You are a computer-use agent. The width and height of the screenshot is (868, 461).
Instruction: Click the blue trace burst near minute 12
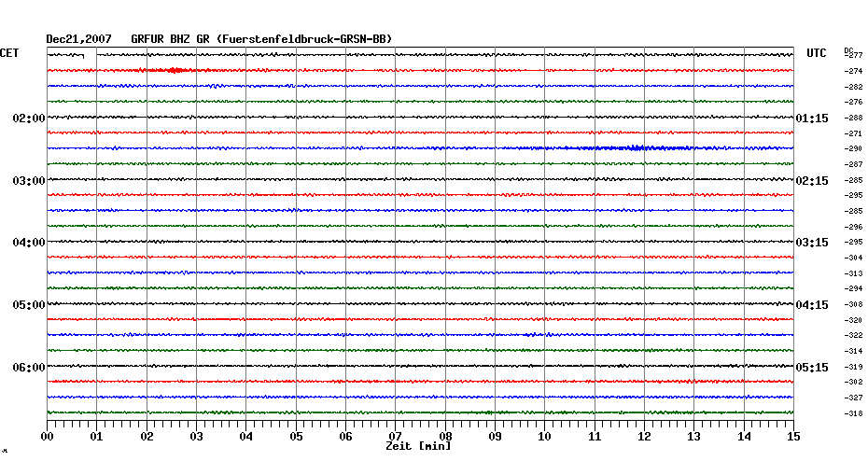(637, 147)
